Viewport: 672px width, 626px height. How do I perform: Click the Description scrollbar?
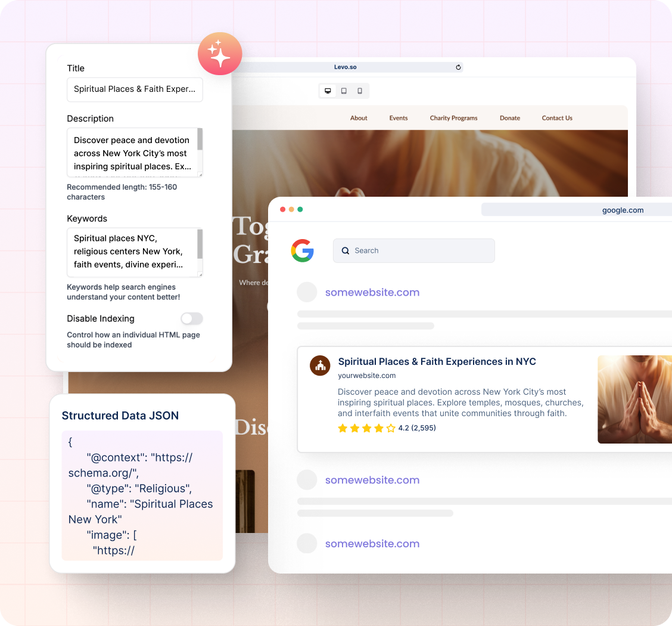coord(200,140)
